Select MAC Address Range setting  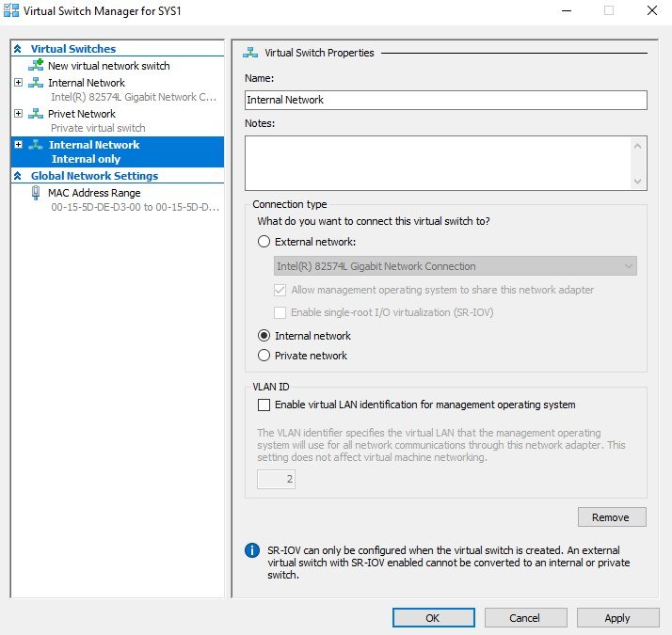click(94, 193)
